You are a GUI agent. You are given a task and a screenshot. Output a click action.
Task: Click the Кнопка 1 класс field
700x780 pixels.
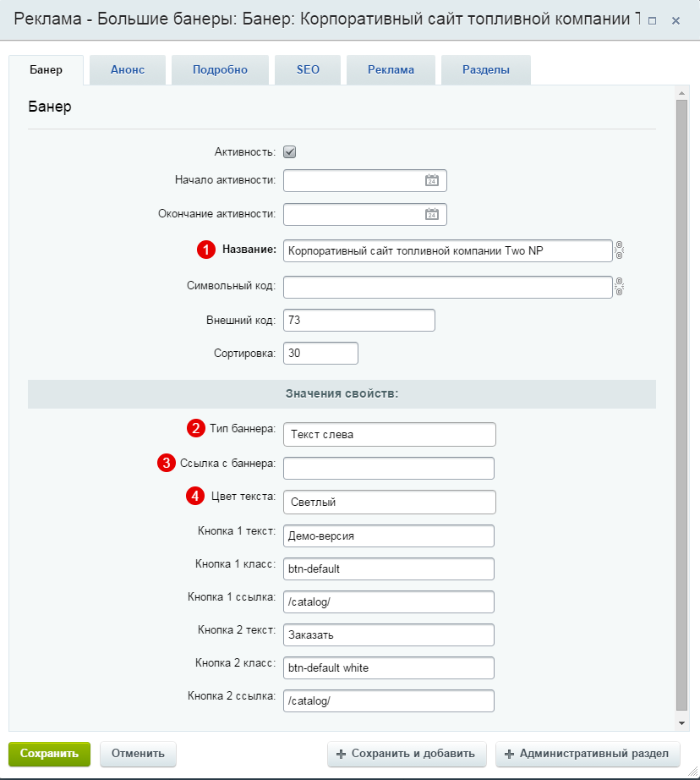pyautogui.click(x=389, y=569)
